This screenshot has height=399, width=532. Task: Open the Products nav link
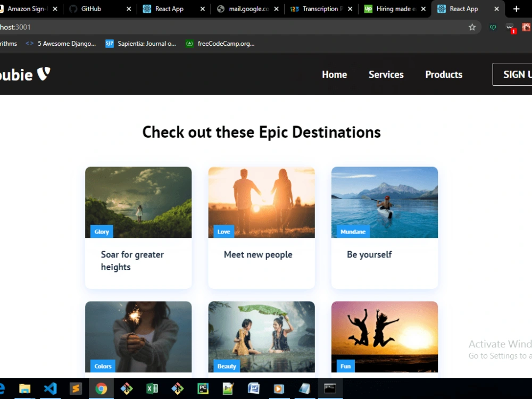(444, 74)
